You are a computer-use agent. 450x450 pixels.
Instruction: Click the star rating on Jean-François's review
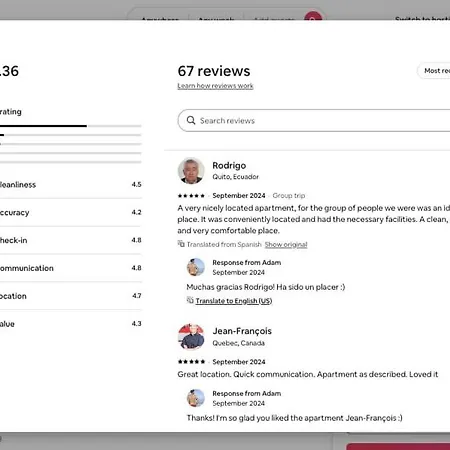(191, 362)
